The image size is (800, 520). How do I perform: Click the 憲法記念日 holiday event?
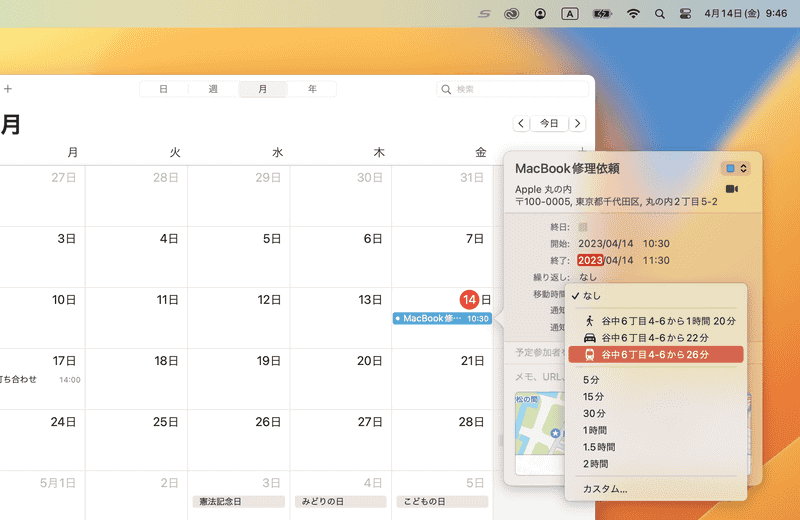238,502
